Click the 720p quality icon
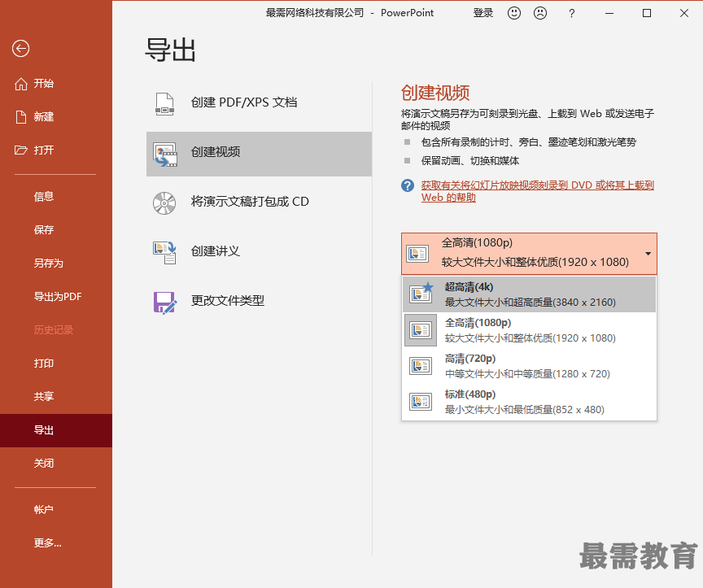This screenshot has height=588, width=703. (421, 366)
